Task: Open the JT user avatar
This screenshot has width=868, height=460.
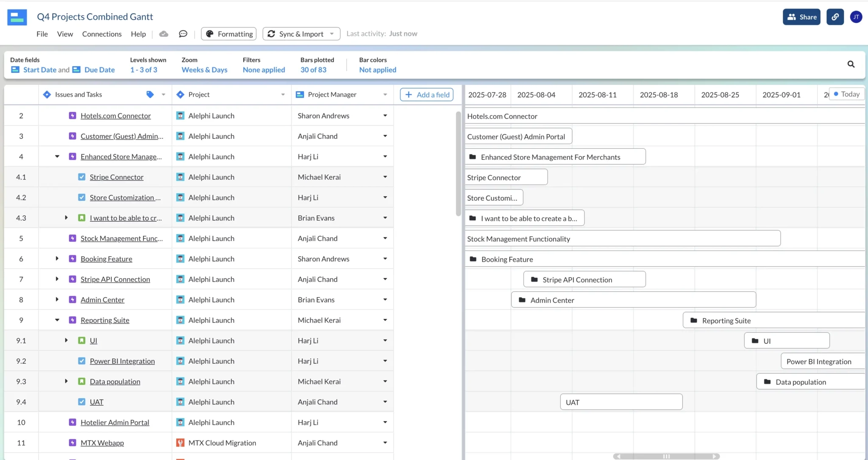Action: (856, 17)
